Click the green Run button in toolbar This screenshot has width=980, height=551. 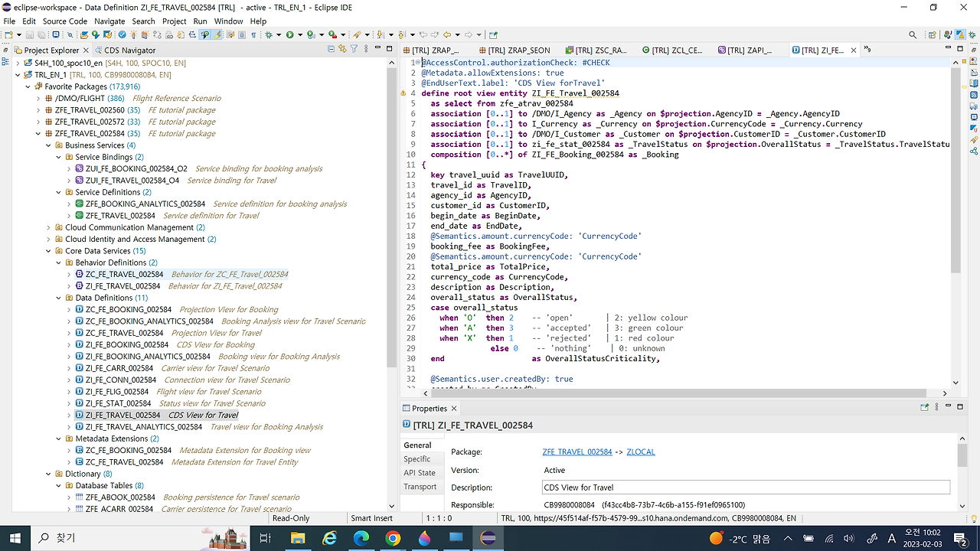click(x=290, y=34)
